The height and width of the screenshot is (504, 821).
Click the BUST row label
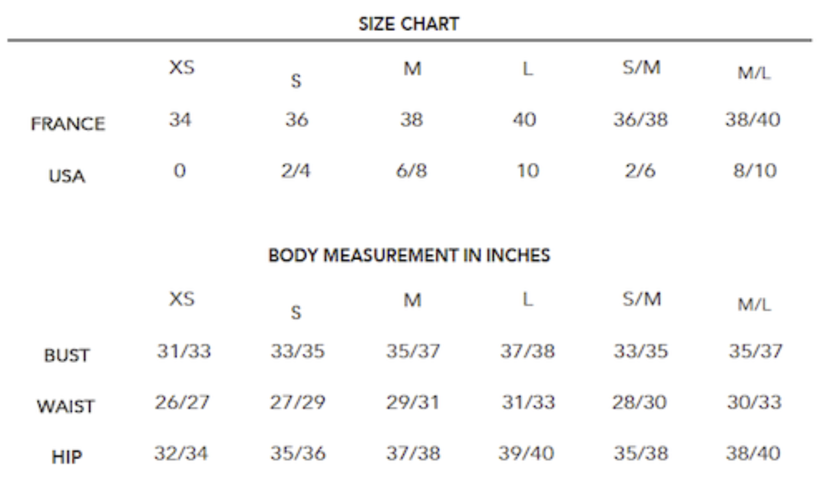67,355
